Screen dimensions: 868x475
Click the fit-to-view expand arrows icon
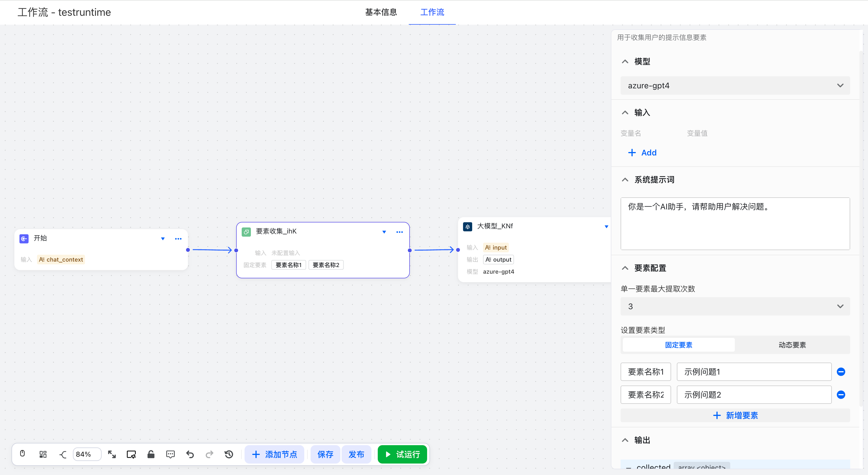coord(112,454)
